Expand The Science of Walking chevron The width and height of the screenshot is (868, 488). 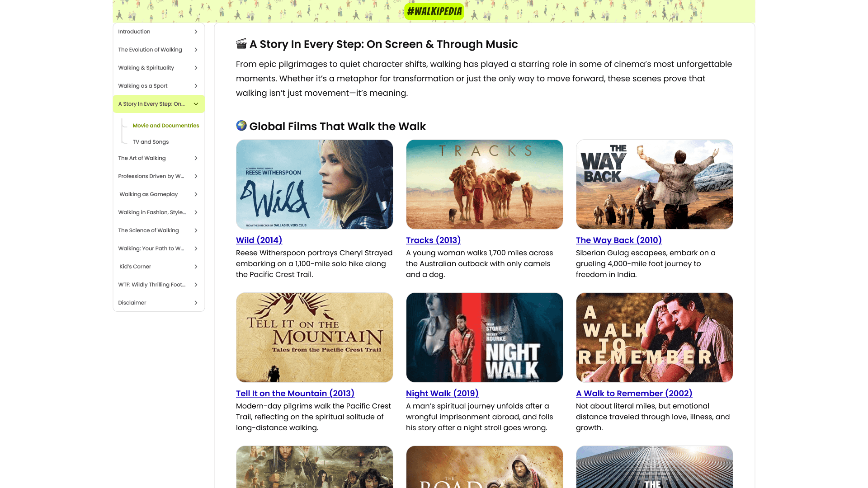click(196, 230)
